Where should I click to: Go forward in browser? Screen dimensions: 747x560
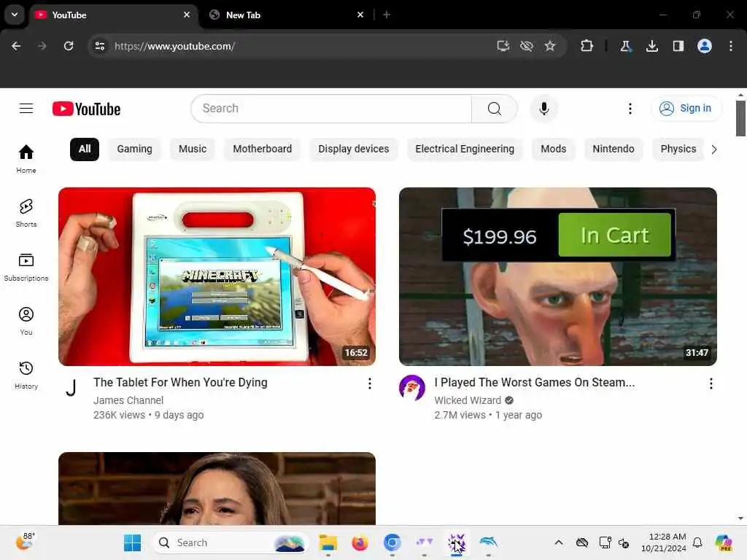[x=42, y=46]
